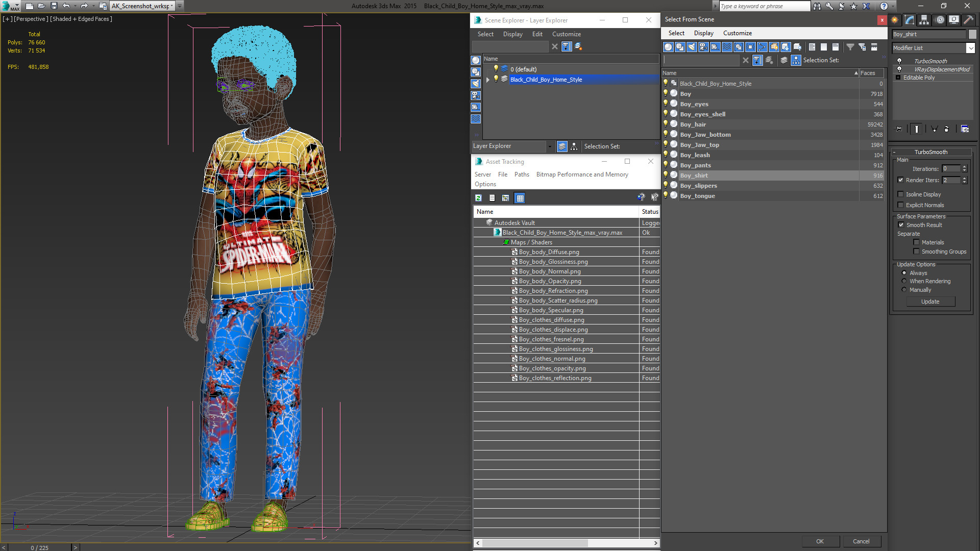Uncheck Smooth Result checkbox
This screenshot has width=980, height=551.
point(901,225)
